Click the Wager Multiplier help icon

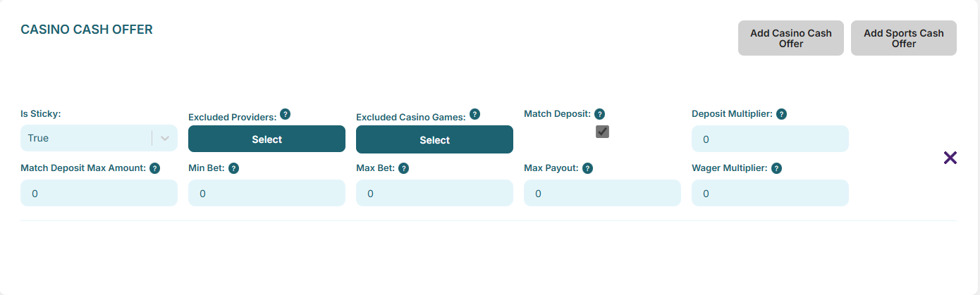[x=776, y=168]
